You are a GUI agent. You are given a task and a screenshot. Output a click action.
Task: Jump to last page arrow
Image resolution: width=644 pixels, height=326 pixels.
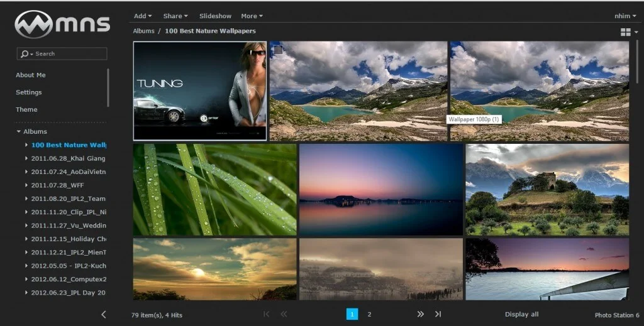(438, 314)
